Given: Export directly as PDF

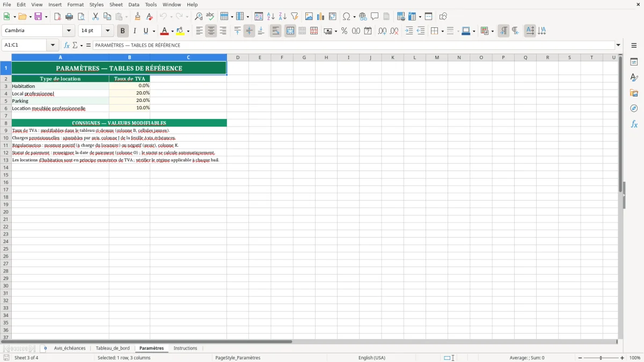Looking at the screenshot, I should pyautogui.click(x=57, y=17).
